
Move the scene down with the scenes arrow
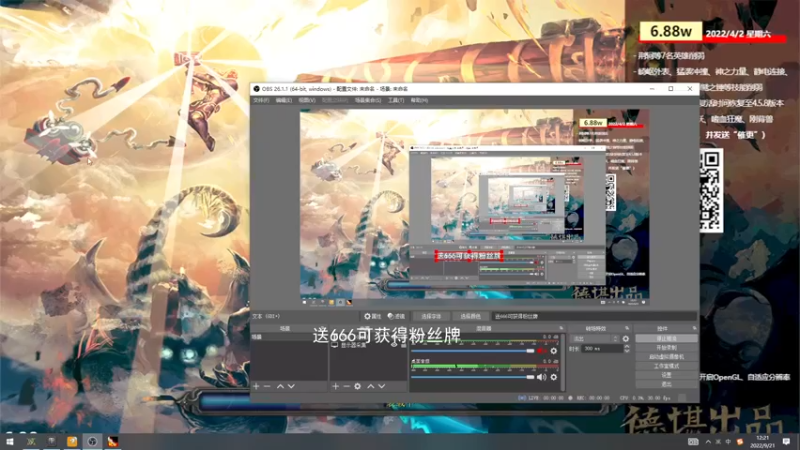pyautogui.click(x=291, y=386)
